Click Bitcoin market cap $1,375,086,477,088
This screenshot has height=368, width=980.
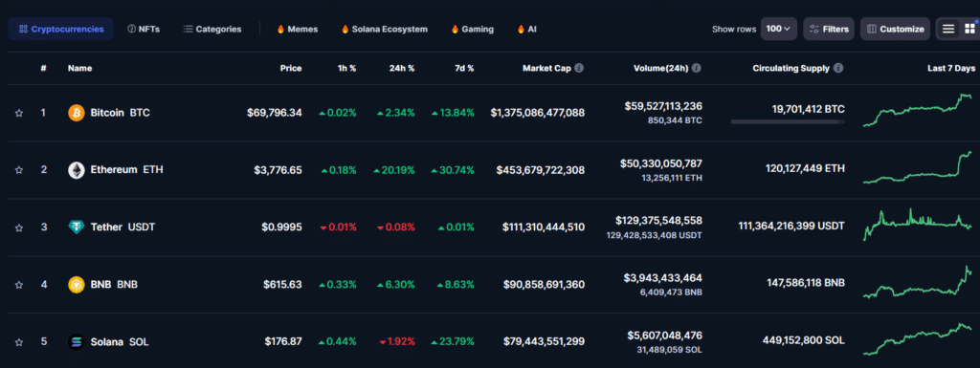(x=538, y=113)
